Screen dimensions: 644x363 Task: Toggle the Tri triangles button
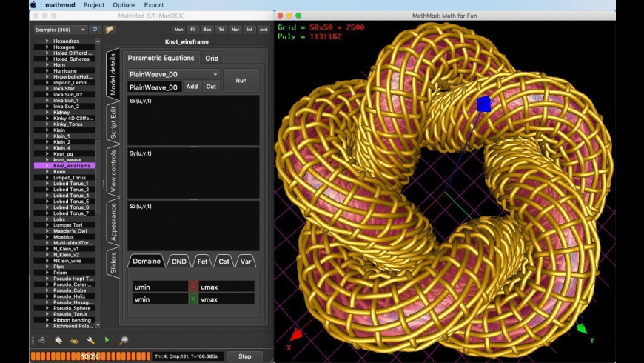pos(221,30)
